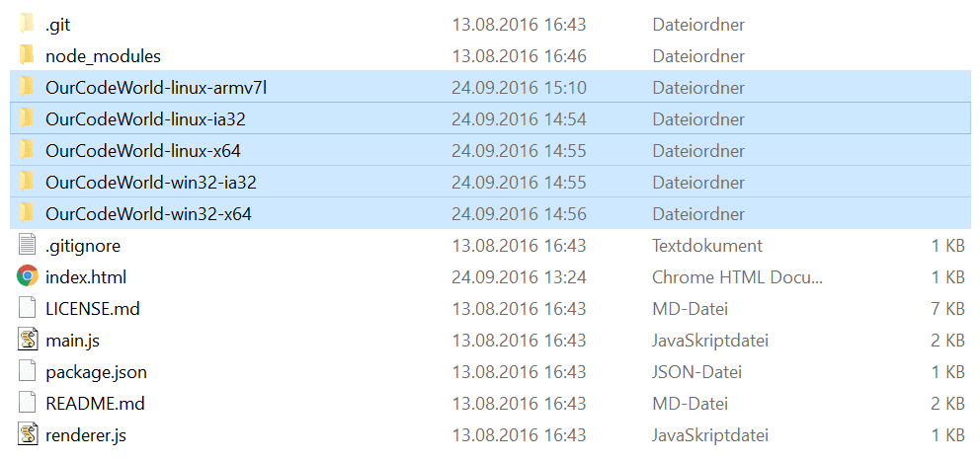Image resolution: width=980 pixels, height=461 pixels.
Task: Select the OurCodeWorld-win32-ia32 name
Action: click(x=150, y=183)
